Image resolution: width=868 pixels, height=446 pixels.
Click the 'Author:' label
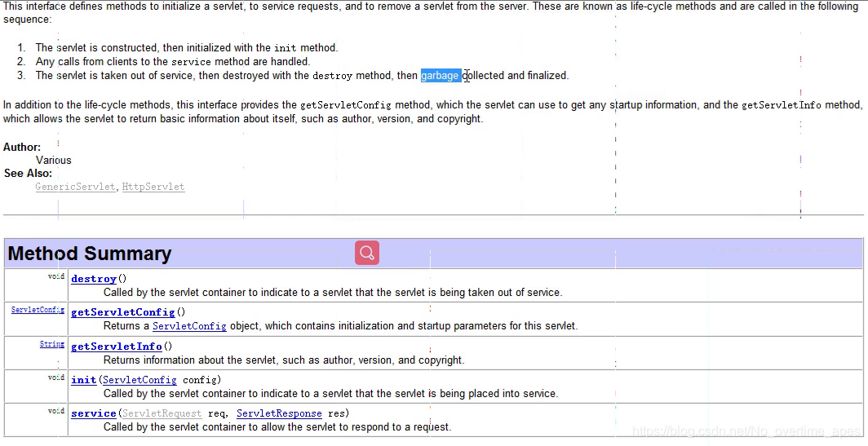point(22,148)
